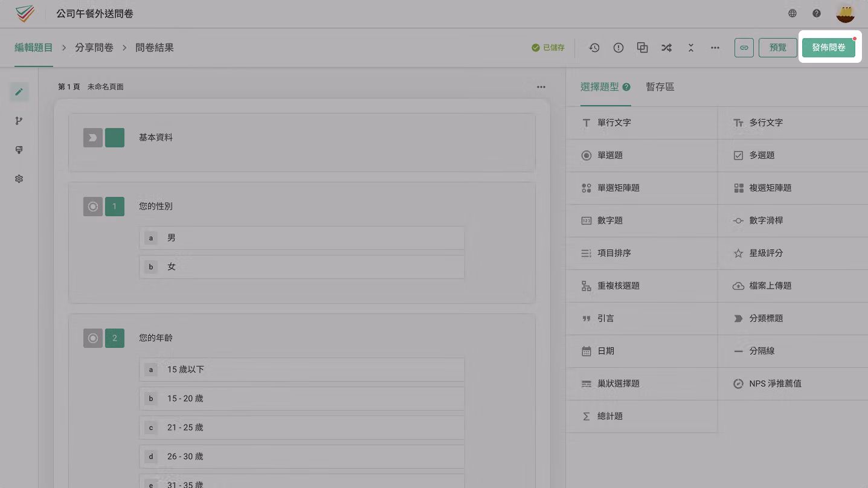The height and width of the screenshot is (488, 868).
Task: Add an NPS 淨推薦值 question
Action: (793, 384)
